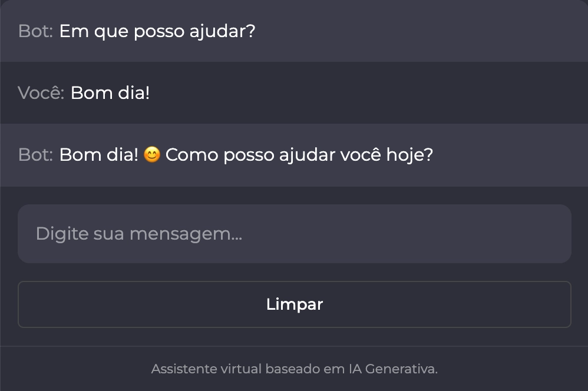Click the word "baseado" in the footer
Image resolution: width=588 pixels, height=391 pixels.
coord(291,369)
